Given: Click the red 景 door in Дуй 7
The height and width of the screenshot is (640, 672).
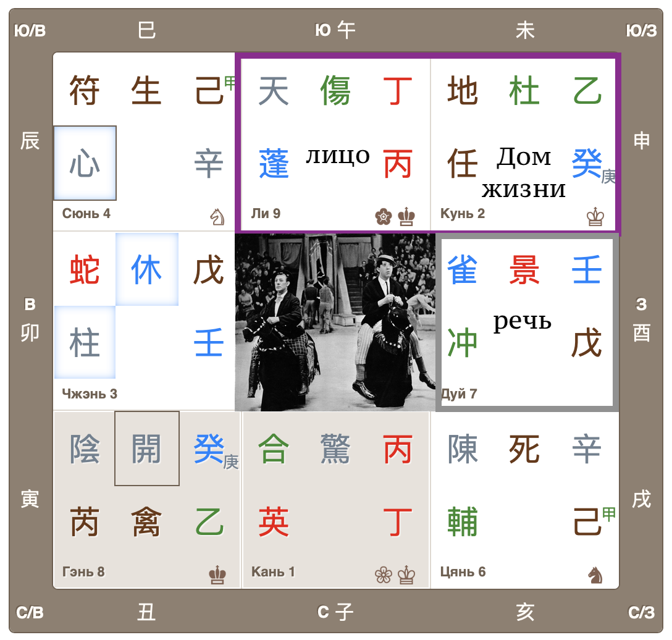Looking at the screenshot, I should [524, 270].
